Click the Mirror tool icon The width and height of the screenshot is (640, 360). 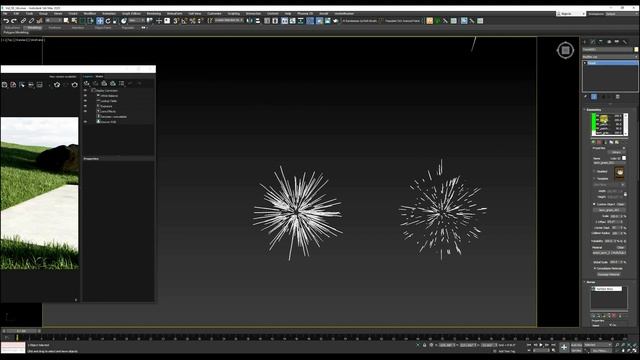(x=249, y=21)
